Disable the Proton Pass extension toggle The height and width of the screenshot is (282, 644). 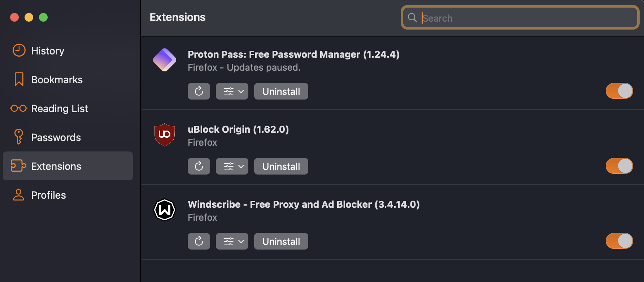point(619,91)
